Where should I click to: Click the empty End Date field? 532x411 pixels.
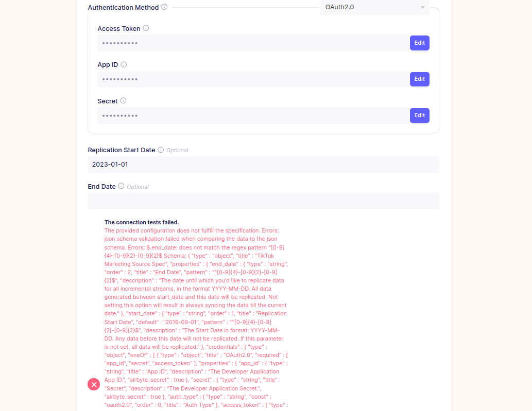pyautogui.click(x=263, y=200)
